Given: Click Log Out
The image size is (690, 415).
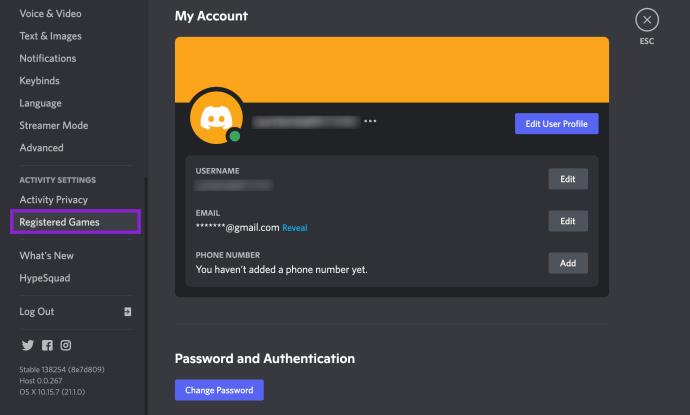Looking at the screenshot, I should click(37, 312).
